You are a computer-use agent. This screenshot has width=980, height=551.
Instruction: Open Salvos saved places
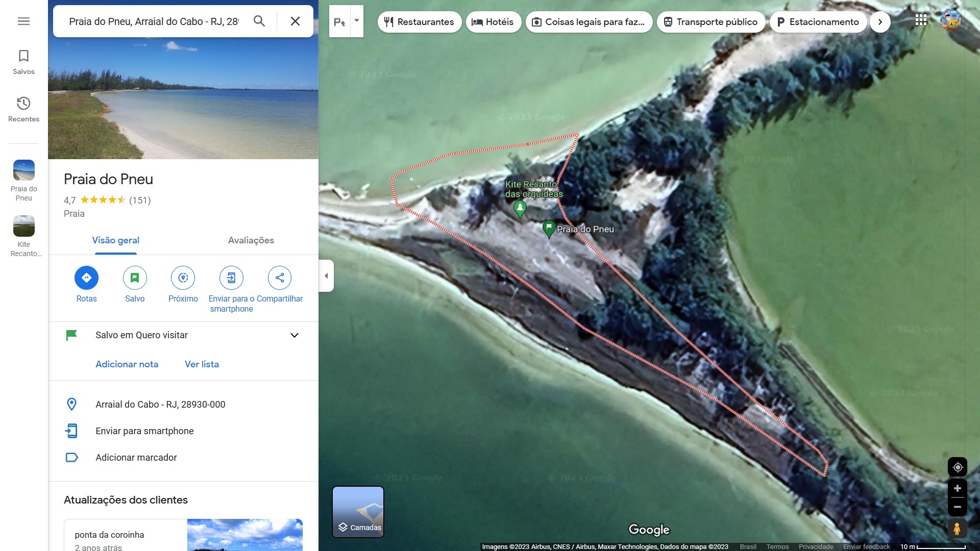point(23,62)
